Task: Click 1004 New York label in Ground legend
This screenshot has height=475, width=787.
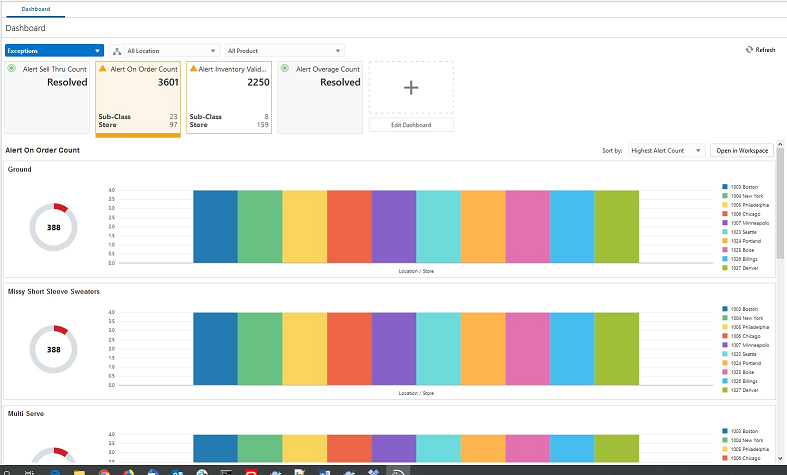Action: coord(747,196)
